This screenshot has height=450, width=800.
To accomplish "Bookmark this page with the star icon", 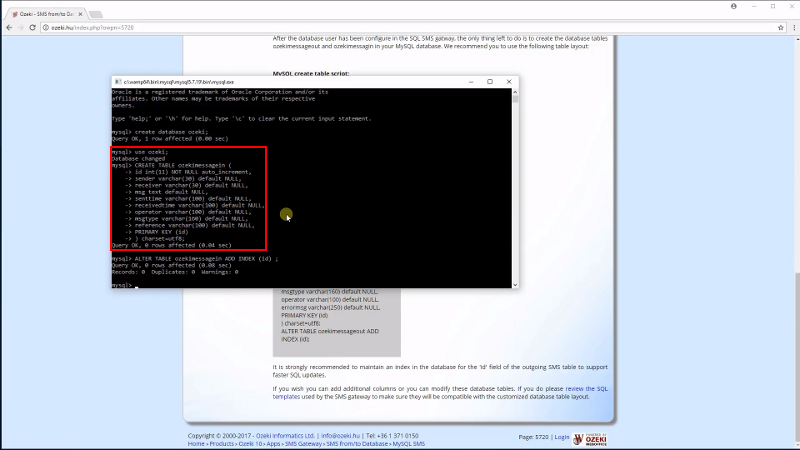I will tap(781, 28).
